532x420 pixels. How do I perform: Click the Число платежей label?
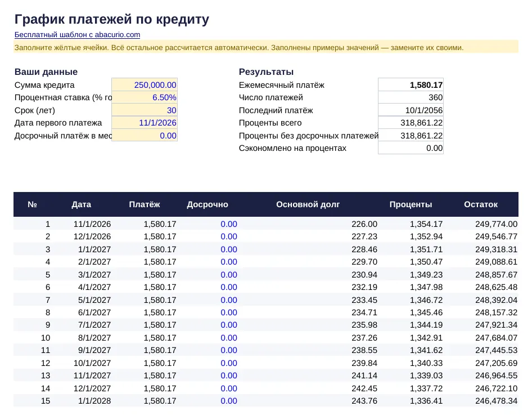(270, 97)
